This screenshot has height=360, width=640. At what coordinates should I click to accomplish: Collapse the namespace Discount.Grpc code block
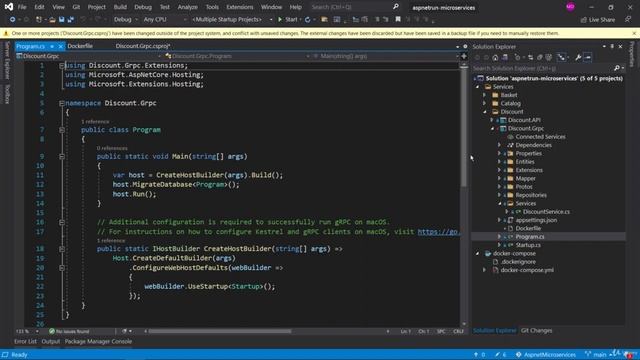click(x=62, y=103)
